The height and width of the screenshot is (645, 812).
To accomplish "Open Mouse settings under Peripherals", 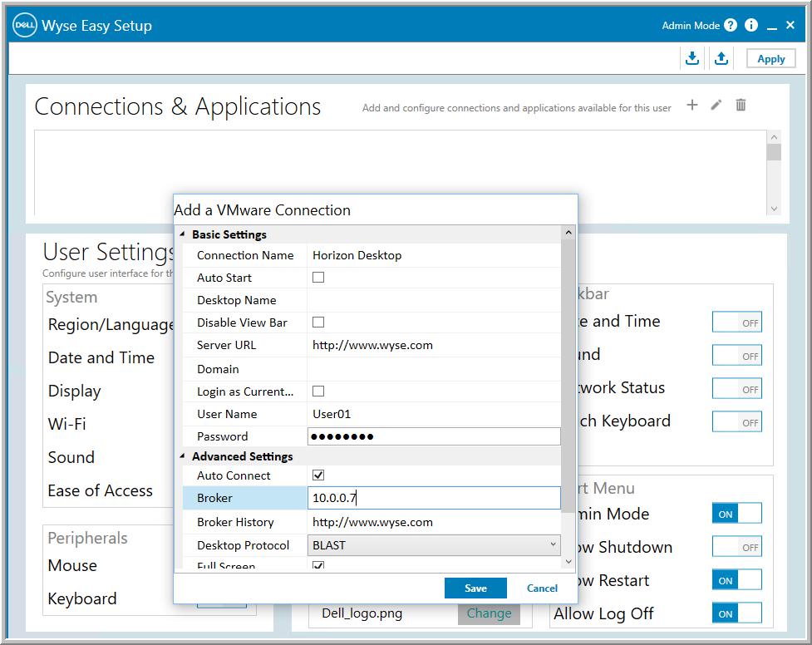I will point(72,565).
